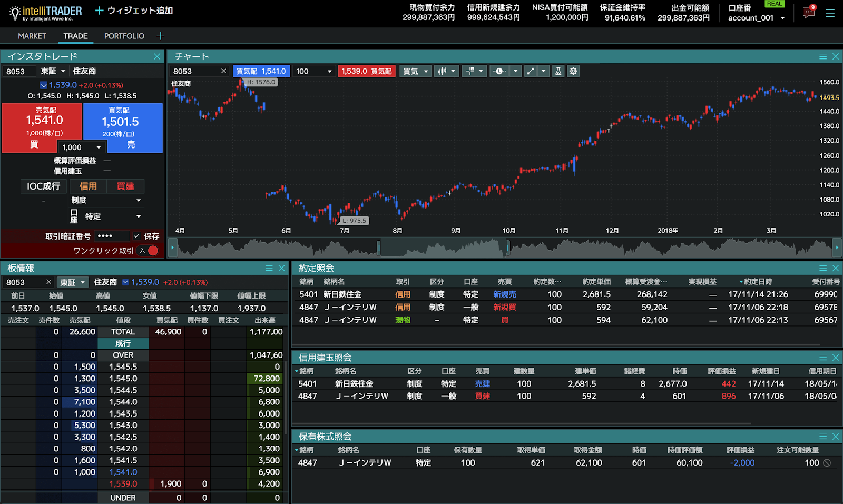This screenshot has height=504, width=843.
Task: Click the chart navigator range left handle
Action: pos(379,247)
